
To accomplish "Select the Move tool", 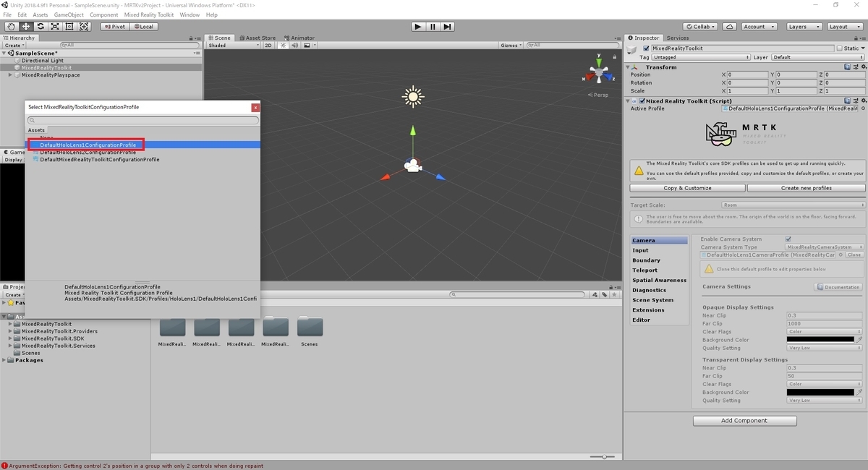I will coord(25,27).
